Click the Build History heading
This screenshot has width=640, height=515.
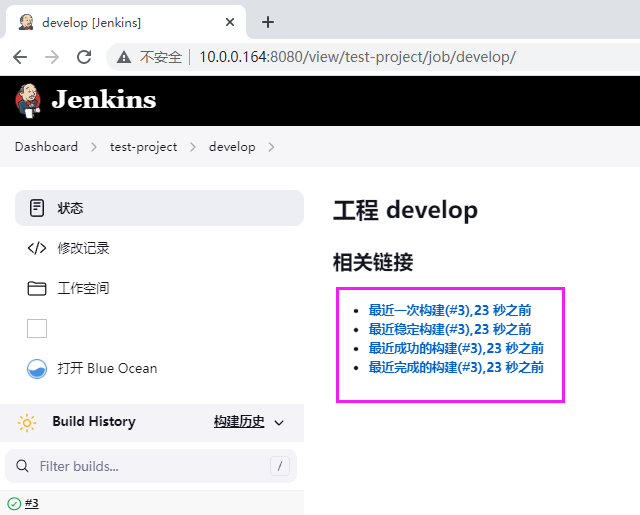pos(94,421)
